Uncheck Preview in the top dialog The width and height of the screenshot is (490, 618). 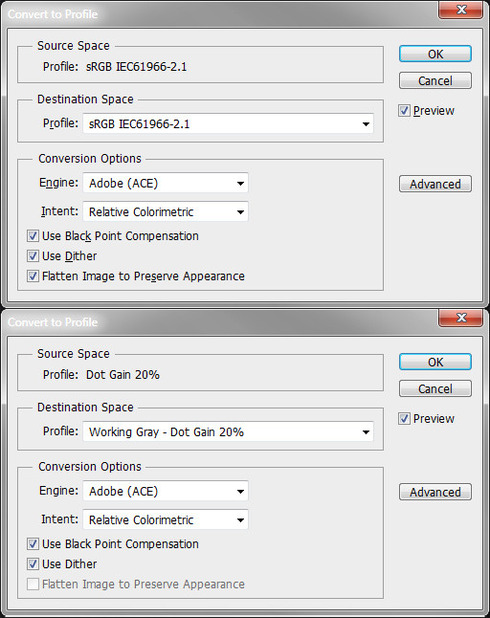[404, 110]
